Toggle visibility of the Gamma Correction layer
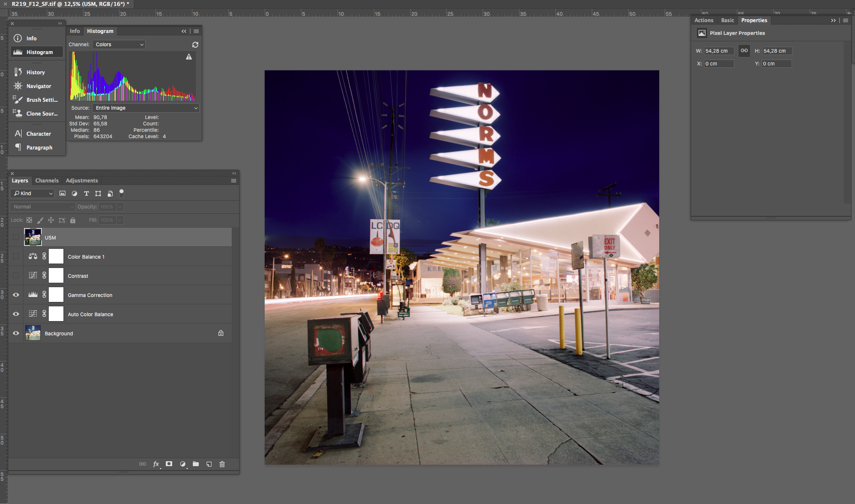This screenshot has height=504, width=855. (16, 295)
